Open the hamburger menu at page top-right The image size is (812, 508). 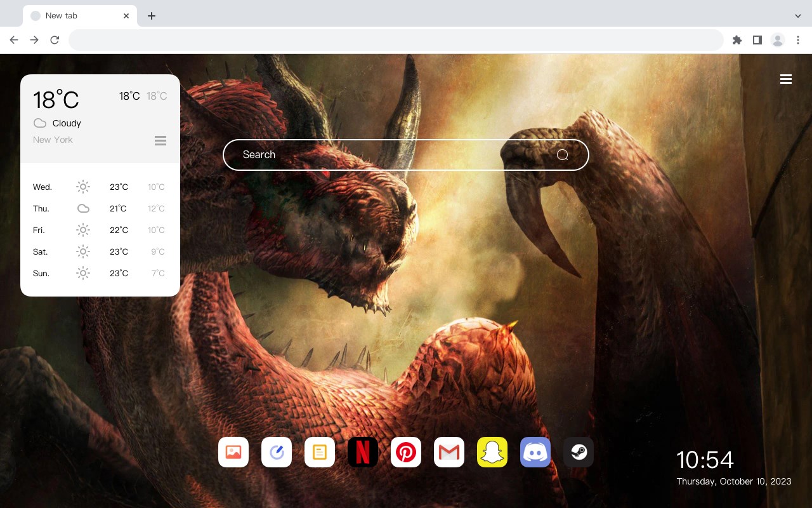pos(786,79)
